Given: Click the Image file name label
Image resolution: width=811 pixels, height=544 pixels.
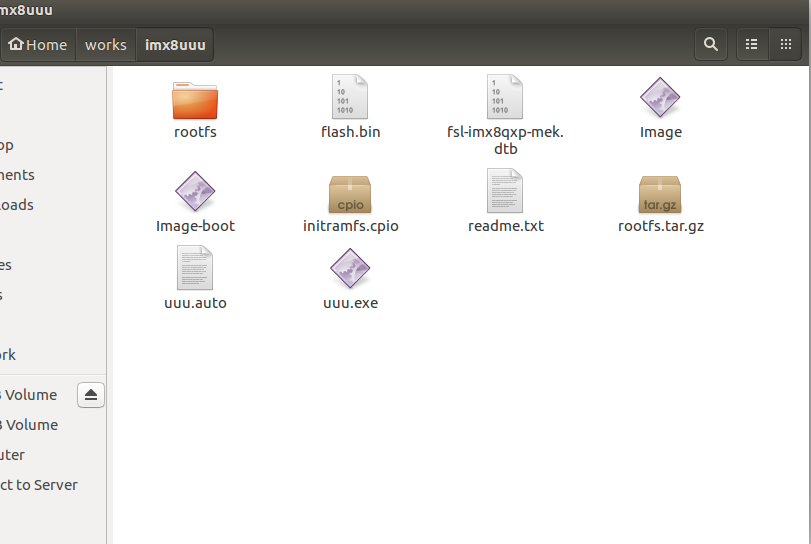Looking at the screenshot, I should point(660,132).
